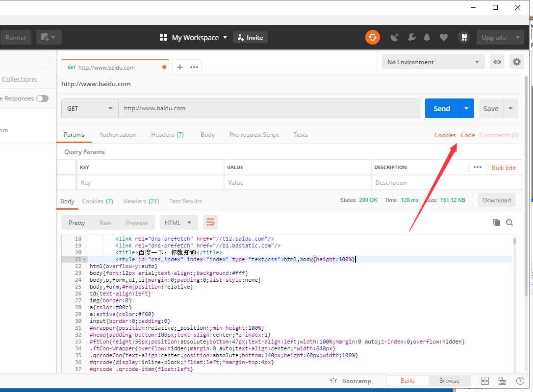Open the tab options ellipsis menu
This screenshot has height=392, width=533.
(x=194, y=67)
